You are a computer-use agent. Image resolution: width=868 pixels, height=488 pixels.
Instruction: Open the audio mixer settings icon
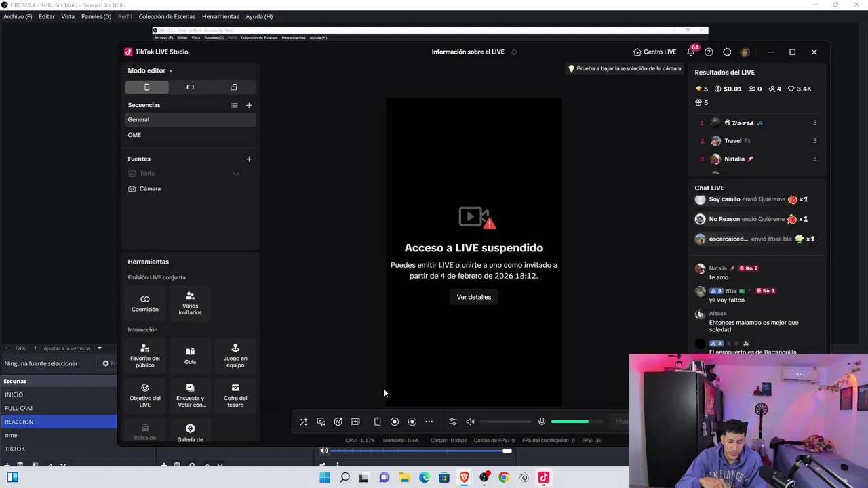(x=453, y=422)
